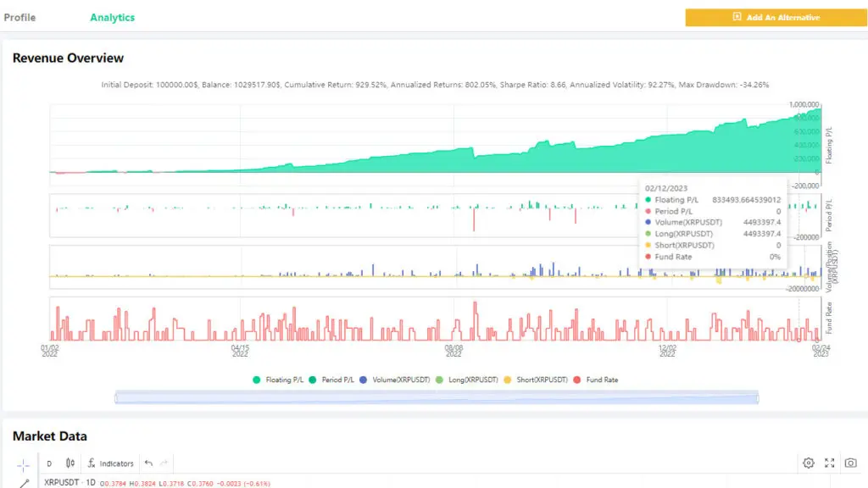Select the trend line drawing tool
Viewport: 868px width, 488px height.
(x=23, y=484)
